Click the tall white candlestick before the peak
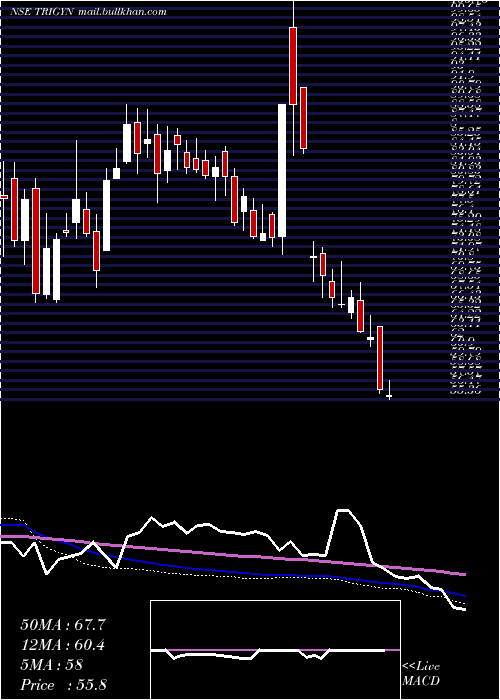Screen dimensions: 500x700 tap(282, 171)
